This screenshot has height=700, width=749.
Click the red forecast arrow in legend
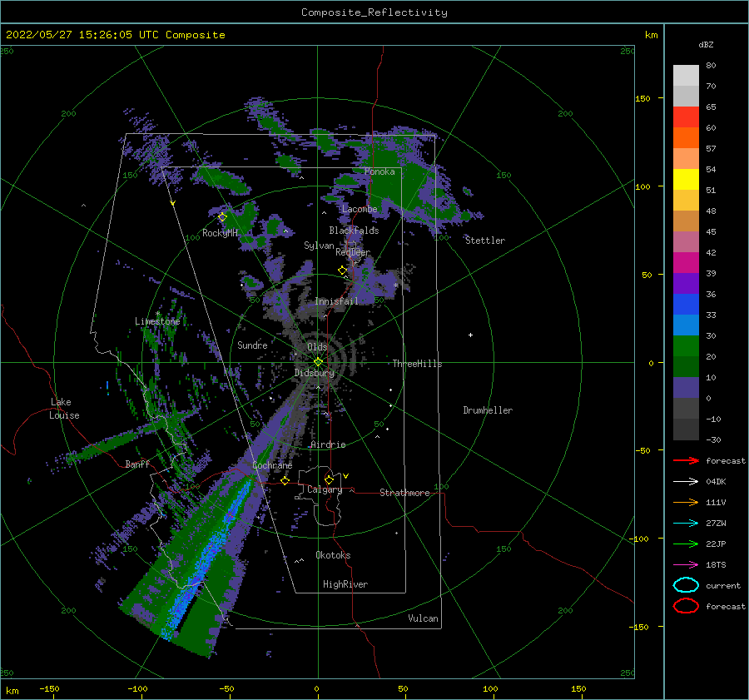click(x=686, y=460)
